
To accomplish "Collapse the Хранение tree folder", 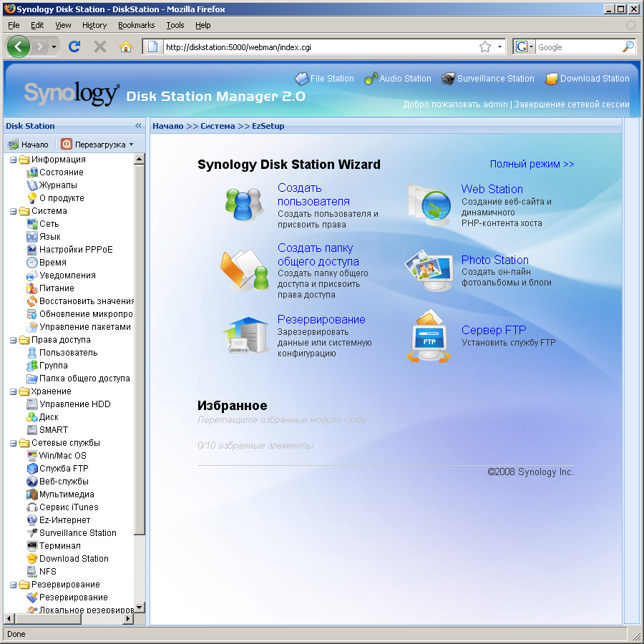I will 13,391.
